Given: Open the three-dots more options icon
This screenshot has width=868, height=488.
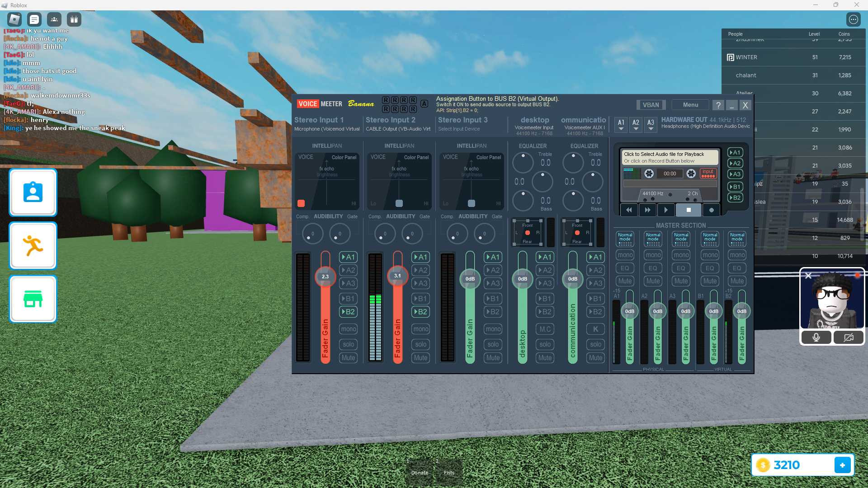Looking at the screenshot, I should [853, 19].
